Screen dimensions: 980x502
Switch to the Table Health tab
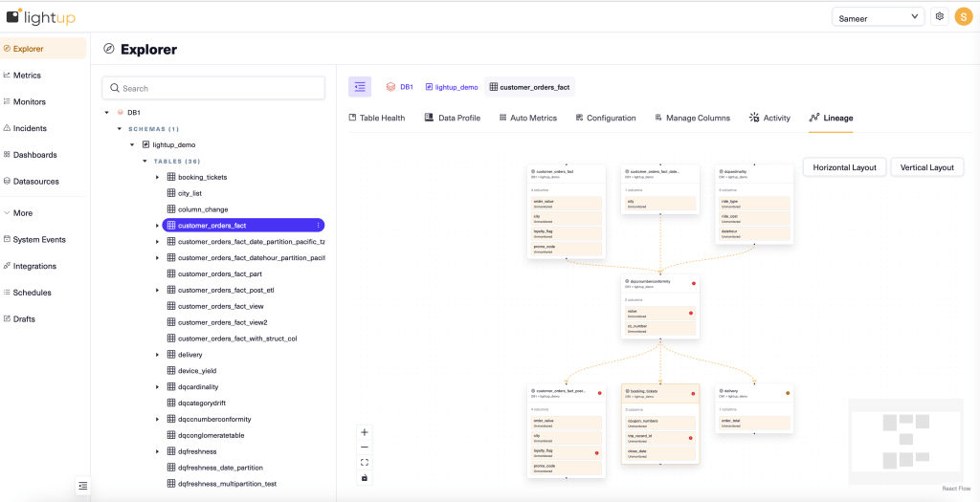[376, 118]
